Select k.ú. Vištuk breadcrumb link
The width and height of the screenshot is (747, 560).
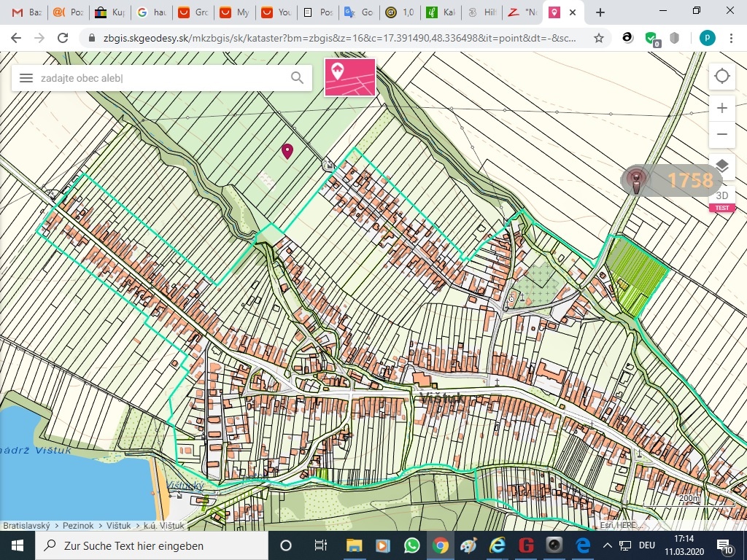(164, 525)
